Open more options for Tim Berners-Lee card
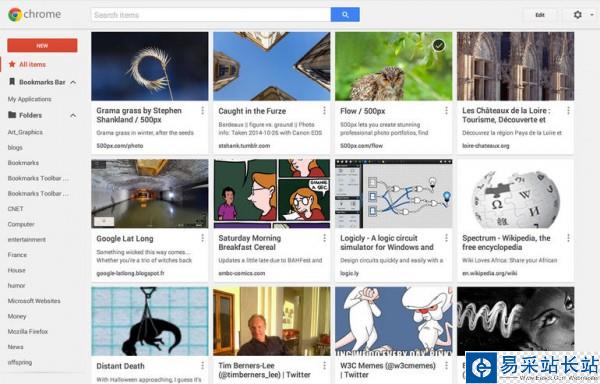The width and height of the screenshot is (600, 384). point(324,366)
